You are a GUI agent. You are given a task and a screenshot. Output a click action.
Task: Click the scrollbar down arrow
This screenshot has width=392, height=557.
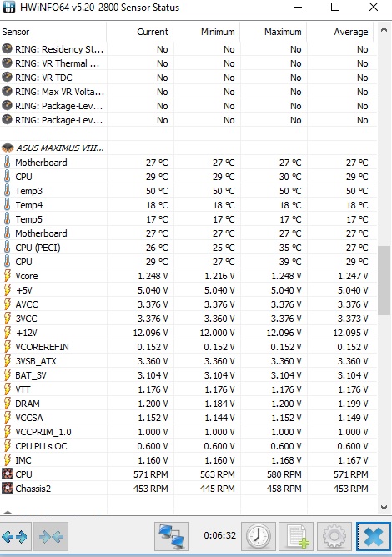[x=384, y=508]
